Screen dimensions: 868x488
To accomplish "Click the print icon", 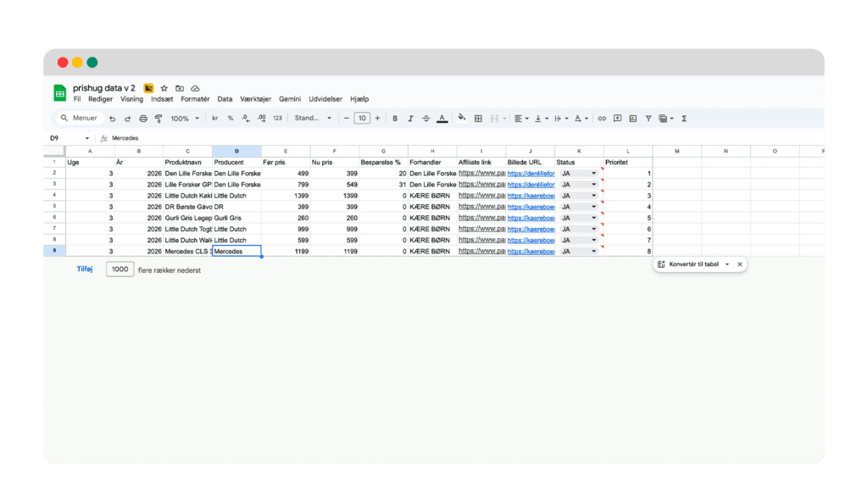I will pyautogui.click(x=143, y=118).
